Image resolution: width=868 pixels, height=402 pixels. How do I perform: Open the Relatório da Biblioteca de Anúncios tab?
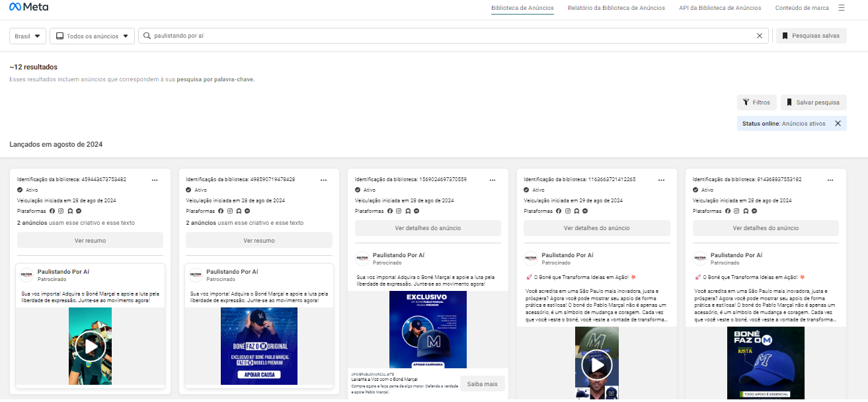click(616, 8)
